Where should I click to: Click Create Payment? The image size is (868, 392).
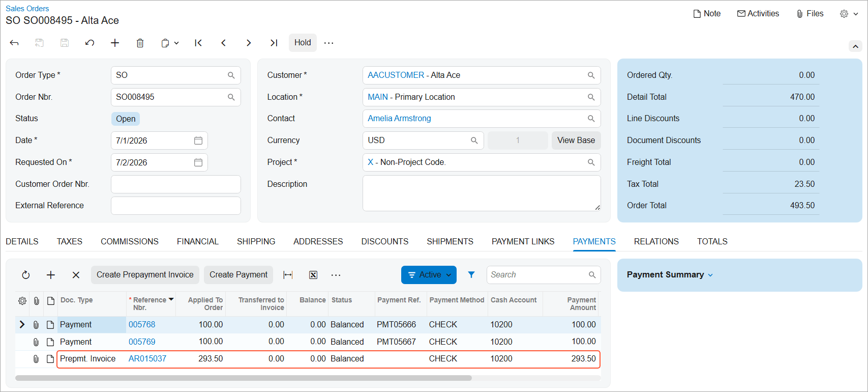[238, 275]
